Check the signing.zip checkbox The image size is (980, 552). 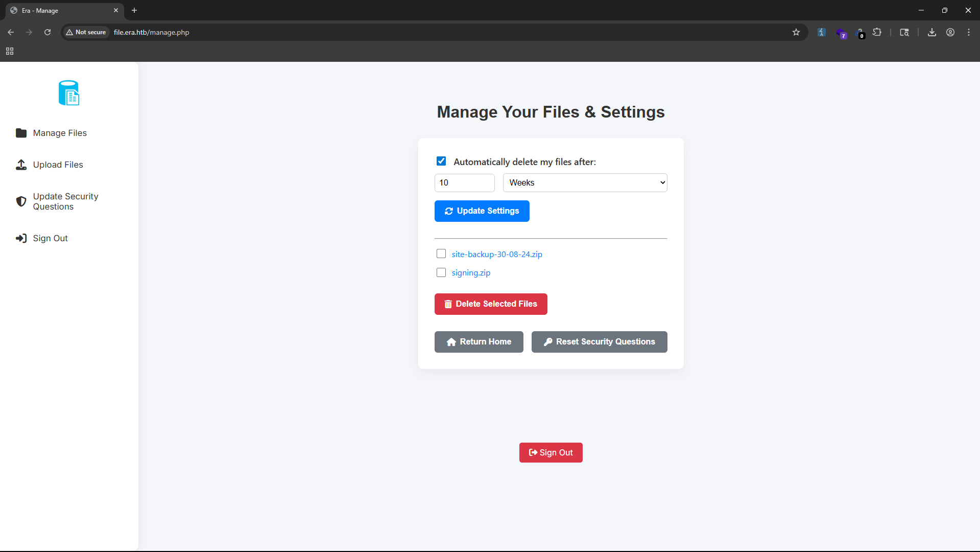point(441,272)
